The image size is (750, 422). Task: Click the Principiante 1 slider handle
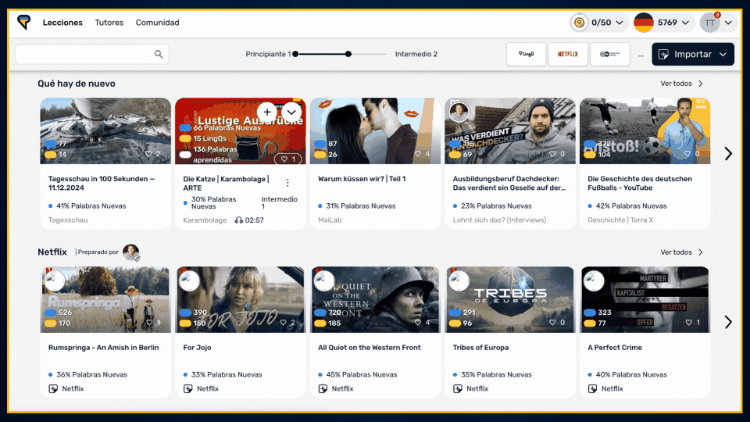[296, 54]
